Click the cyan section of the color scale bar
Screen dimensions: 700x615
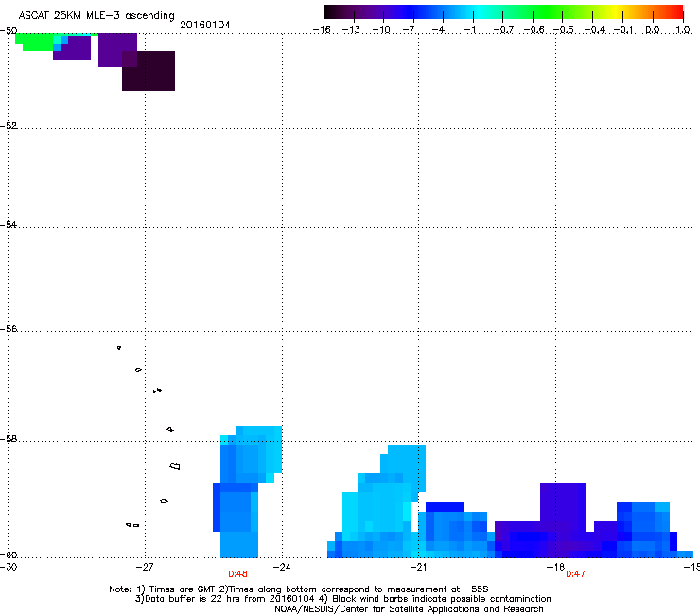478,12
